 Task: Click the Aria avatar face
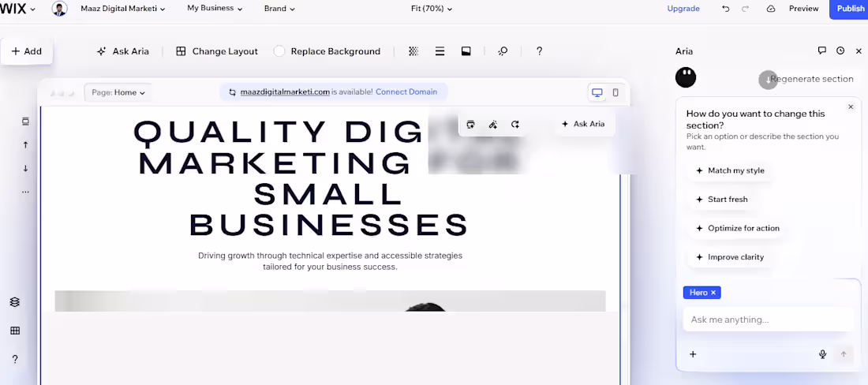tap(686, 77)
